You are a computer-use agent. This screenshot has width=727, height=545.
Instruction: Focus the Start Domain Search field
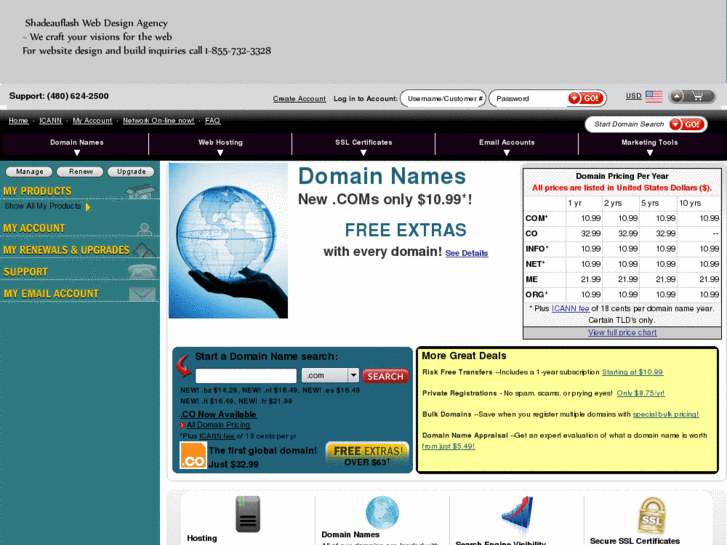click(628, 124)
